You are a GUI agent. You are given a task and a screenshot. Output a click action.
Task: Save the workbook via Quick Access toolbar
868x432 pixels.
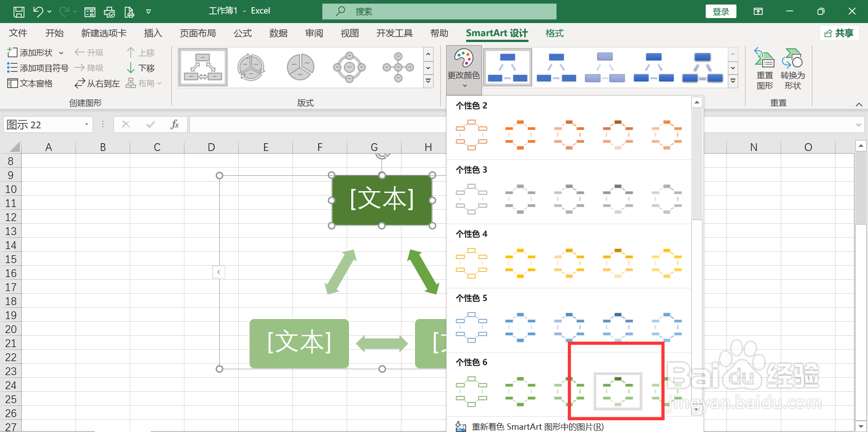coord(19,11)
